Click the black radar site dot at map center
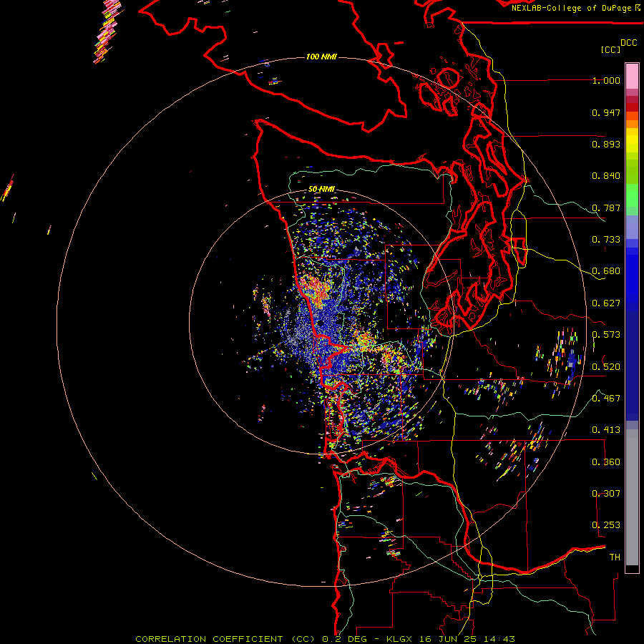Screen dimensions: 644x644 pyautogui.click(x=320, y=323)
